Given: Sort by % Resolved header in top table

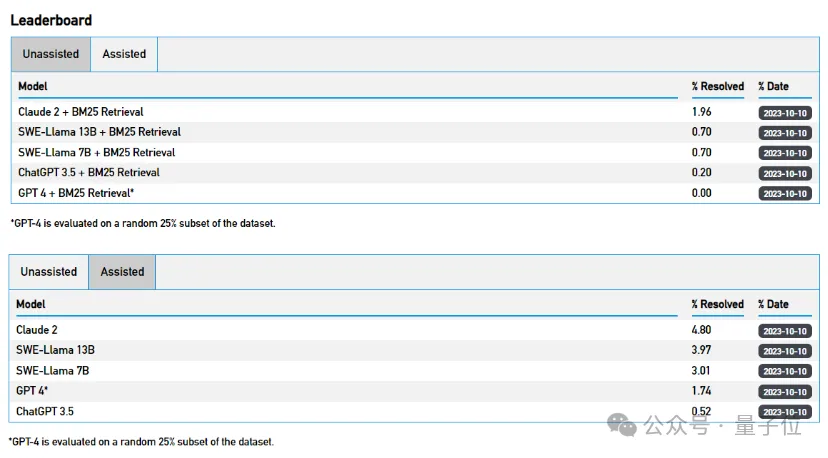Looking at the screenshot, I should pos(718,86).
